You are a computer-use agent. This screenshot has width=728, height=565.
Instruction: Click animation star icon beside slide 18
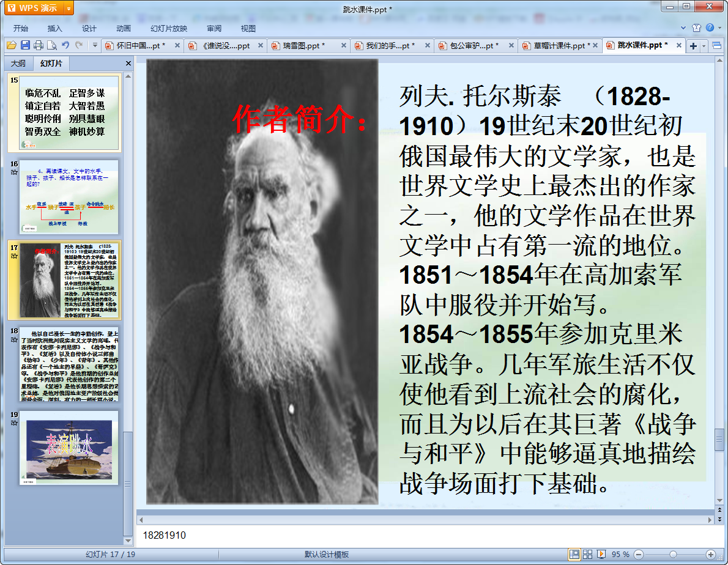tap(14, 339)
